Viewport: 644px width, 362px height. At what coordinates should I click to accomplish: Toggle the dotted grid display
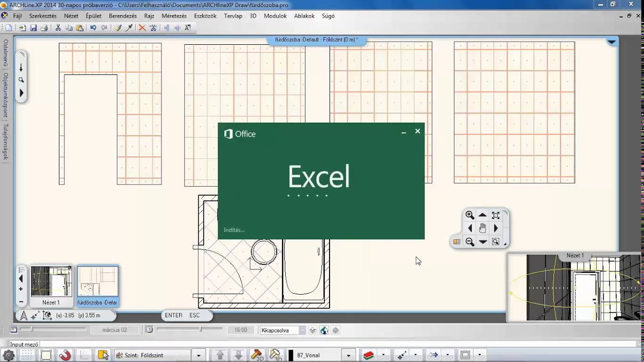pos(28,355)
